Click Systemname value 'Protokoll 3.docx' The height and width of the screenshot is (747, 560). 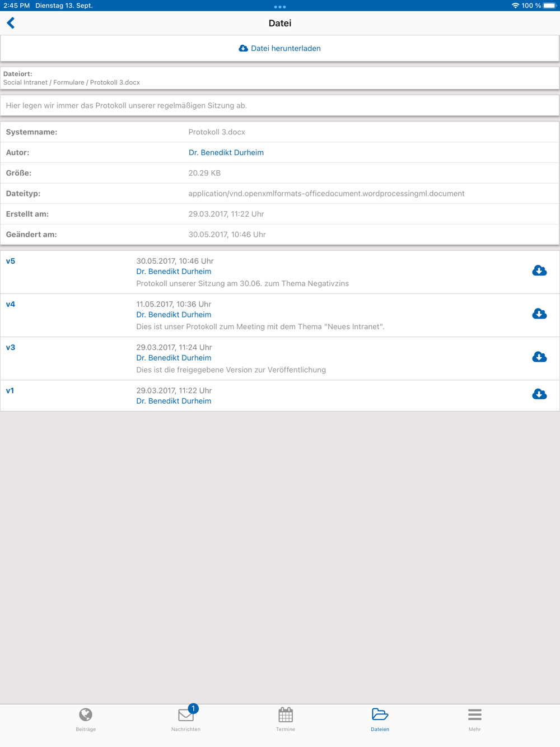[217, 132]
